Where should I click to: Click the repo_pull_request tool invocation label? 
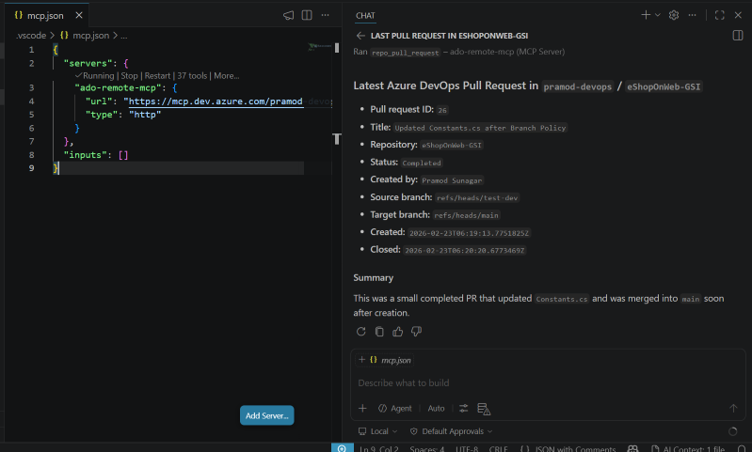point(405,52)
